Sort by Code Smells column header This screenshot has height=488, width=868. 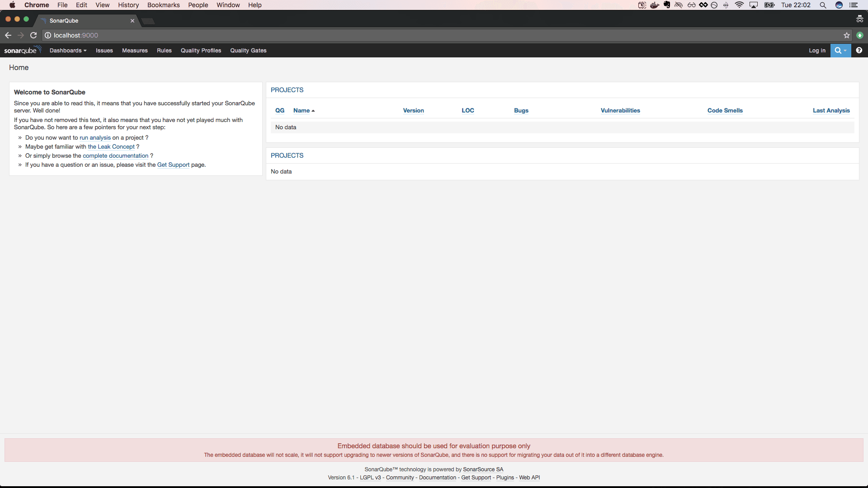click(x=725, y=111)
